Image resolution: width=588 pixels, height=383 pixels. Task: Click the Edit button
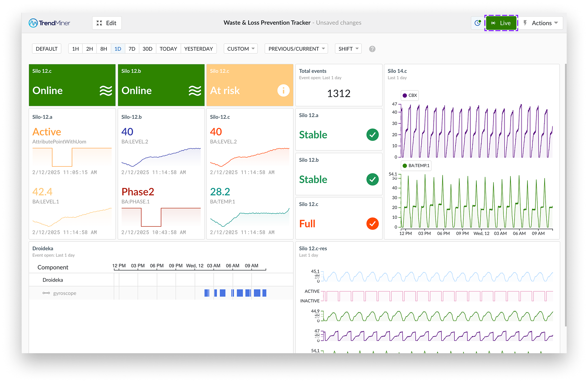[x=107, y=23]
